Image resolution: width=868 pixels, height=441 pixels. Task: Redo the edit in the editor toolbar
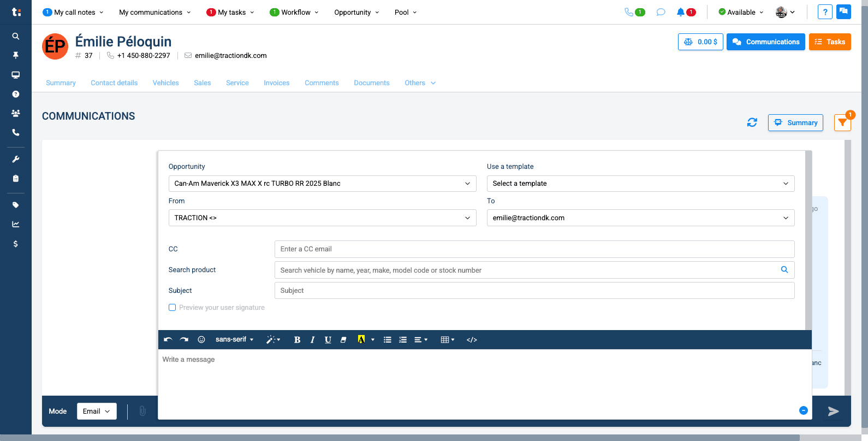click(x=184, y=339)
